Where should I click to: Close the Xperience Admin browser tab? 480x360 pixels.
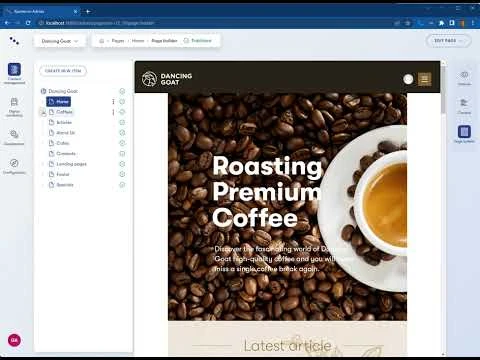point(75,11)
